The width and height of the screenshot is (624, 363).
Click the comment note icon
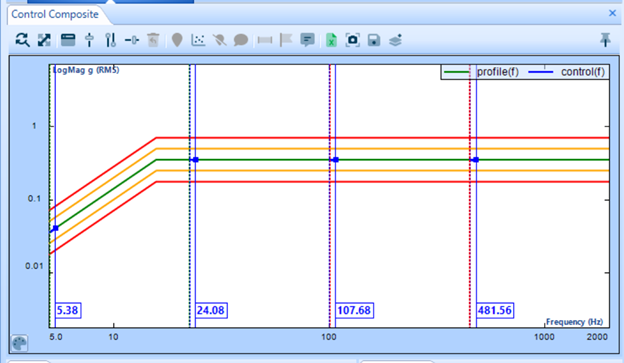(307, 40)
